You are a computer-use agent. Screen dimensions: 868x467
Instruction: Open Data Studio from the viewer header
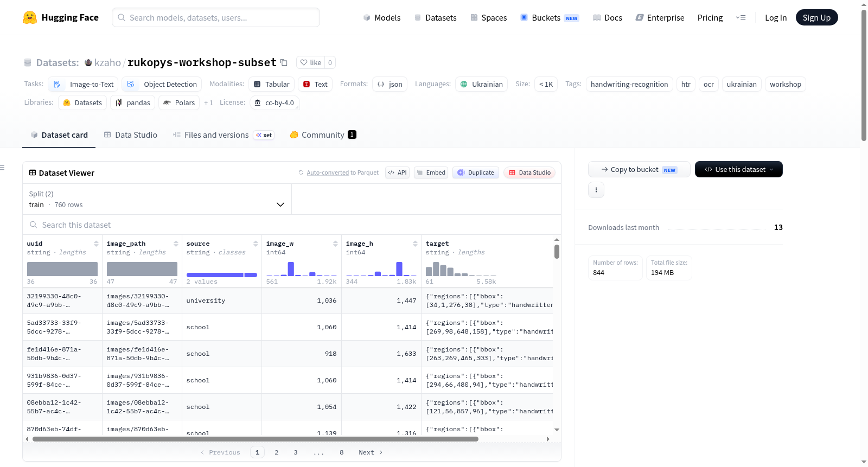coord(529,172)
